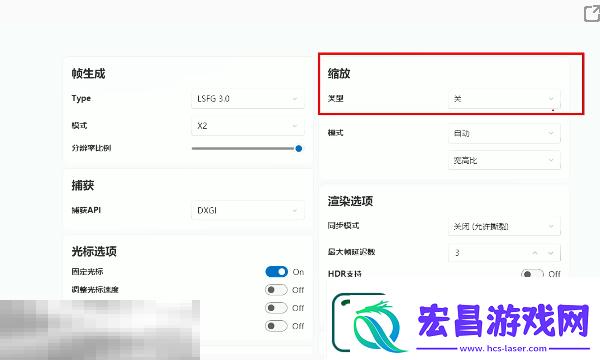Image resolution: width=600 pixels, height=360 pixels.
Task: Click the open-in-new-window icon at top right
Action: coord(592,14)
